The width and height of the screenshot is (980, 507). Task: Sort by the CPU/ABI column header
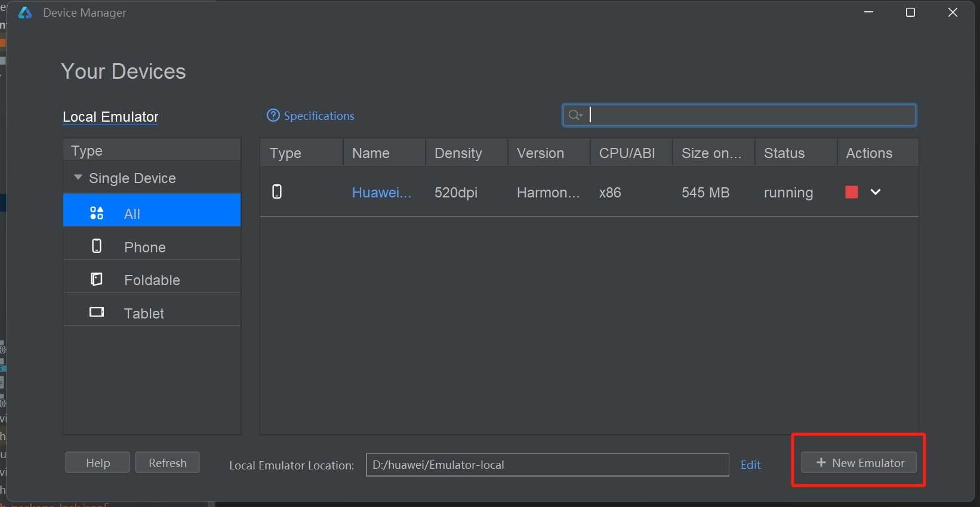(x=631, y=153)
